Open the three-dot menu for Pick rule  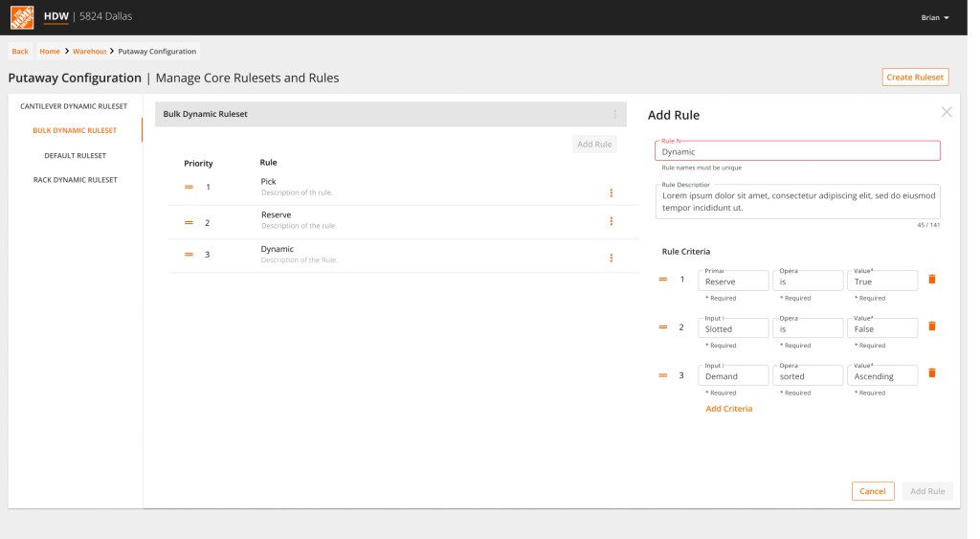[x=611, y=192]
